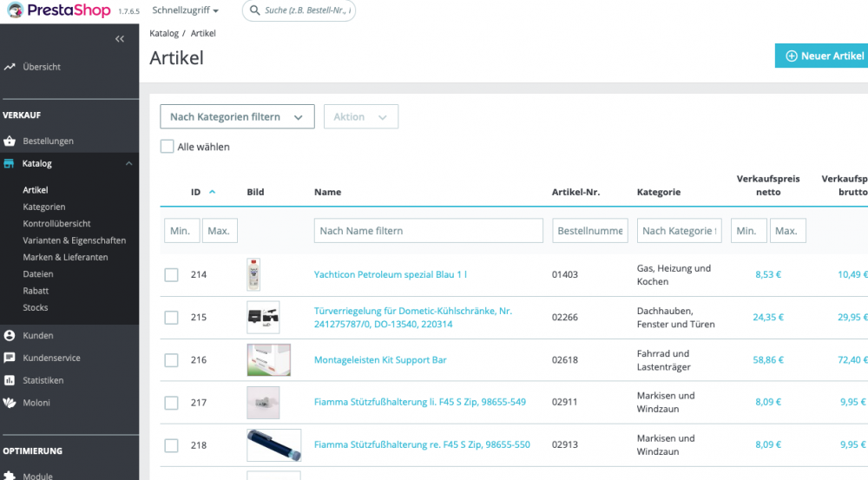868x480 pixels.
Task: Collapse the Katalog menu section chevron
Action: (128, 164)
